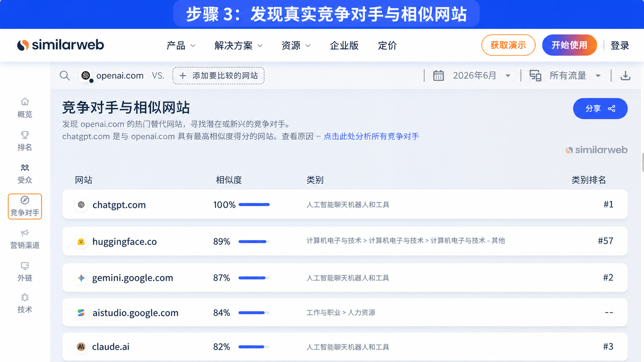The image size is (644, 362).
Task: Click the #2 rank for gemini.google.com
Action: (x=608, y=277)
